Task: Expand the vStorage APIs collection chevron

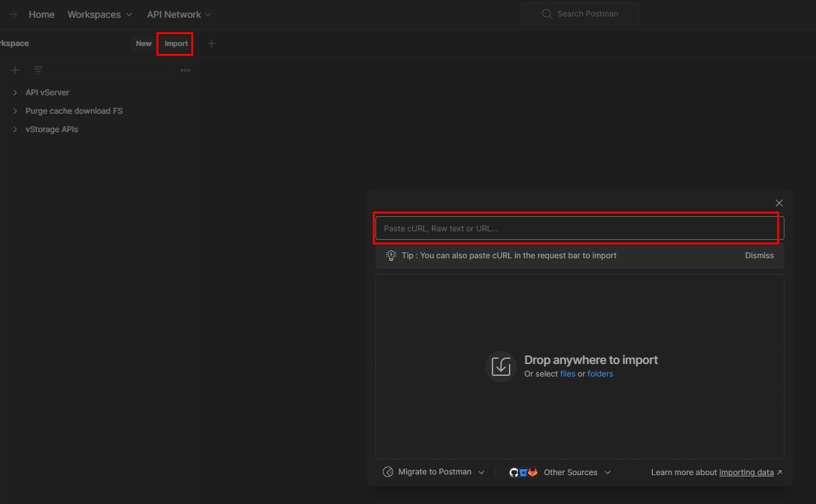Action: pos(15,129)
